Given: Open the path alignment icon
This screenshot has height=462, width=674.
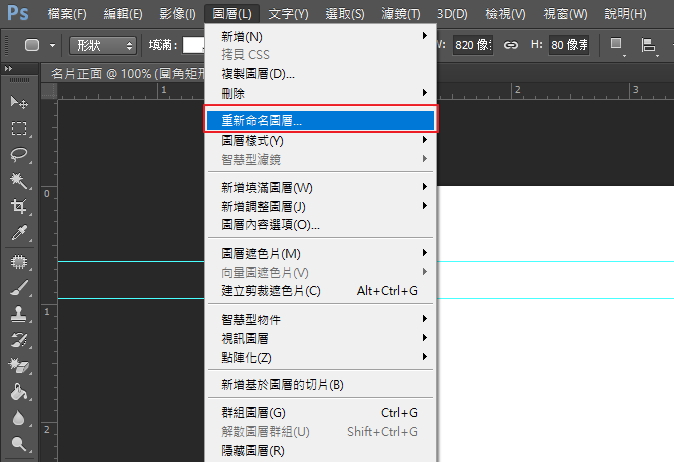Looking at the screenshot, I should point(648,45).
